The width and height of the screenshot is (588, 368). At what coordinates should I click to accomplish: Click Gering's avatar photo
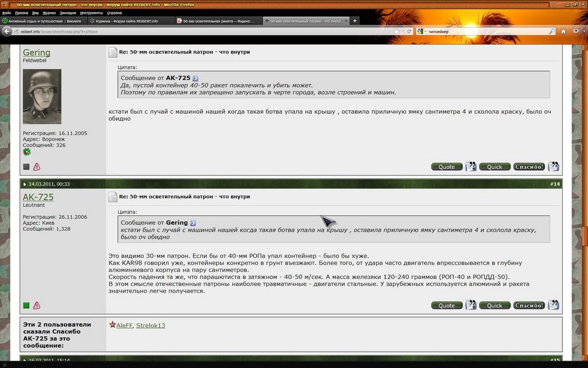[42, 97]
